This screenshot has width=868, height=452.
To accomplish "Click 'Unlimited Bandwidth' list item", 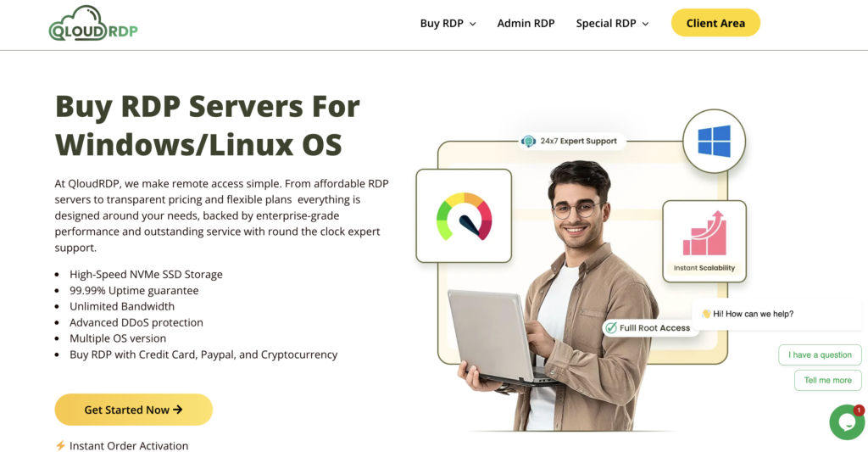I will 122,306.
